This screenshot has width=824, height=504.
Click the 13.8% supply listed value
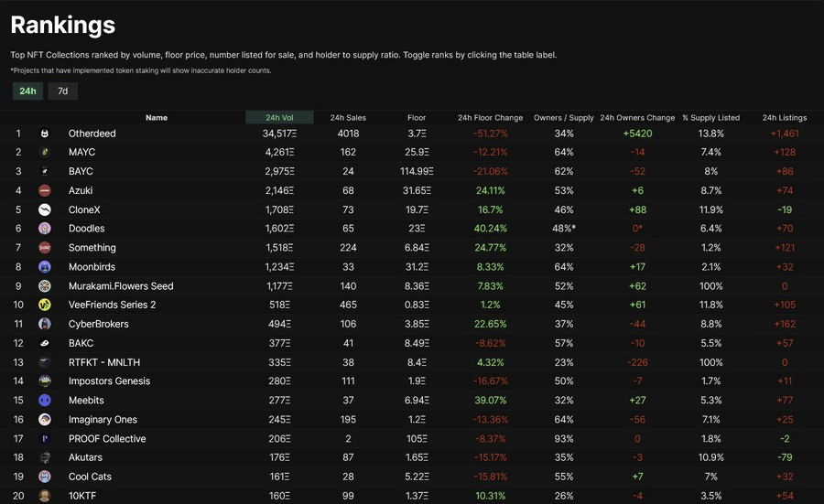(711, 134)
